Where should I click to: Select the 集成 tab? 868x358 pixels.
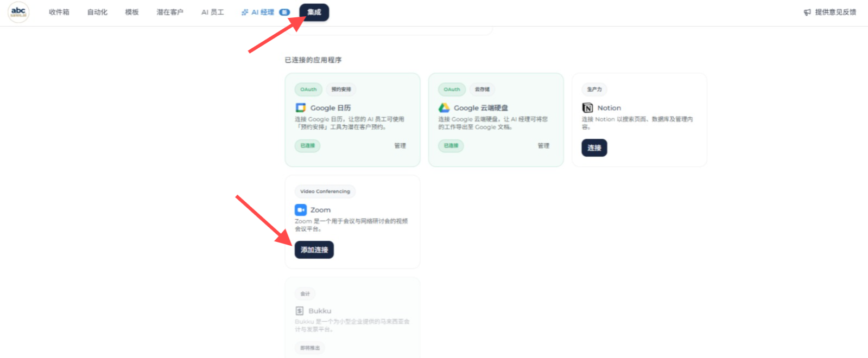(x=314, y=12)
